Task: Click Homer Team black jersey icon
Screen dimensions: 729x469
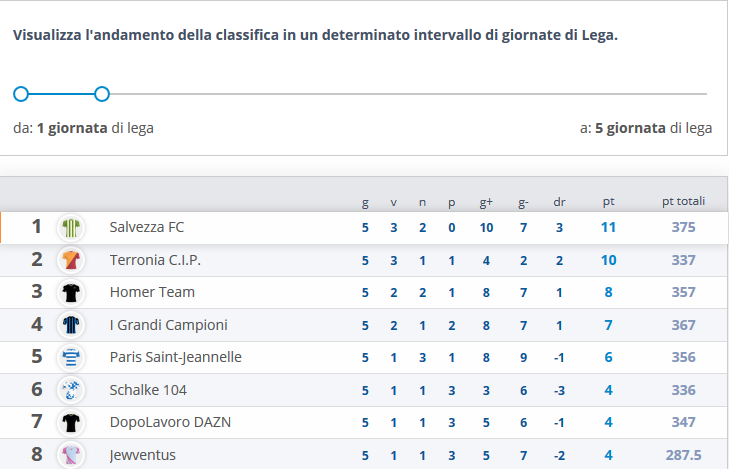Action: click(70, 292)
